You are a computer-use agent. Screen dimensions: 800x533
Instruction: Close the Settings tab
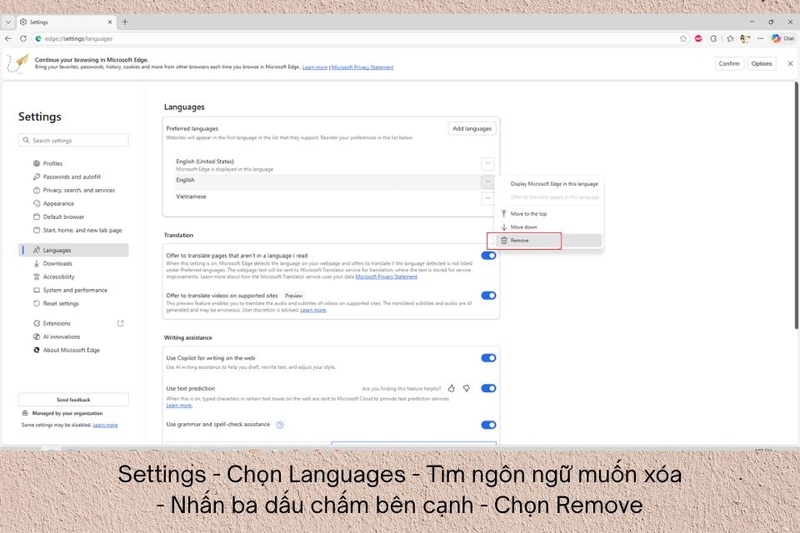(110, 22)
